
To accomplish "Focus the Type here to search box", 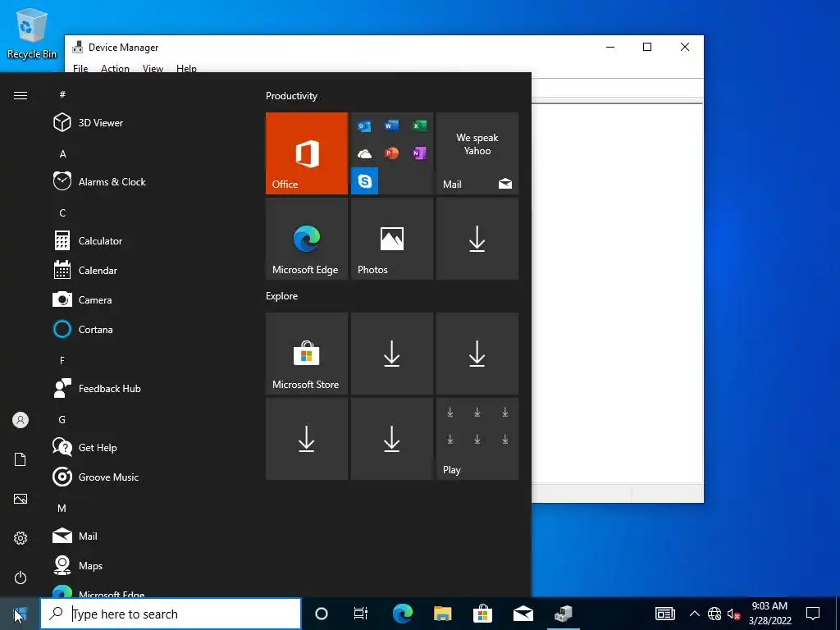I will click(171, 614).
